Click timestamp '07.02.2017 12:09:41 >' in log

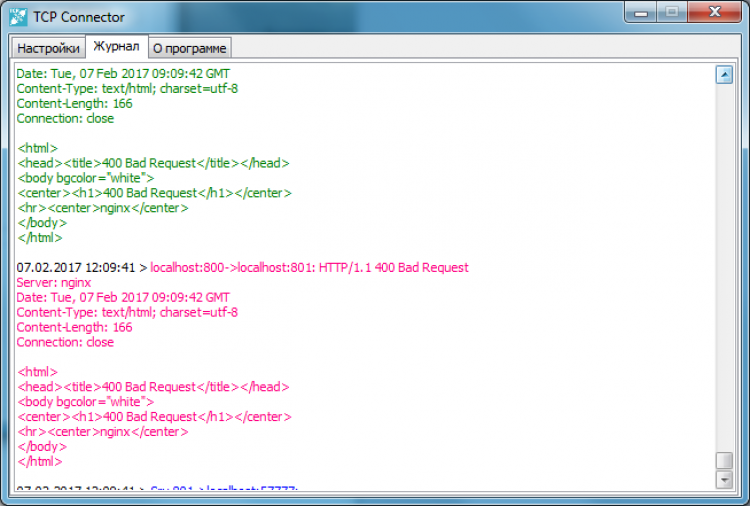tap(82, 267)
